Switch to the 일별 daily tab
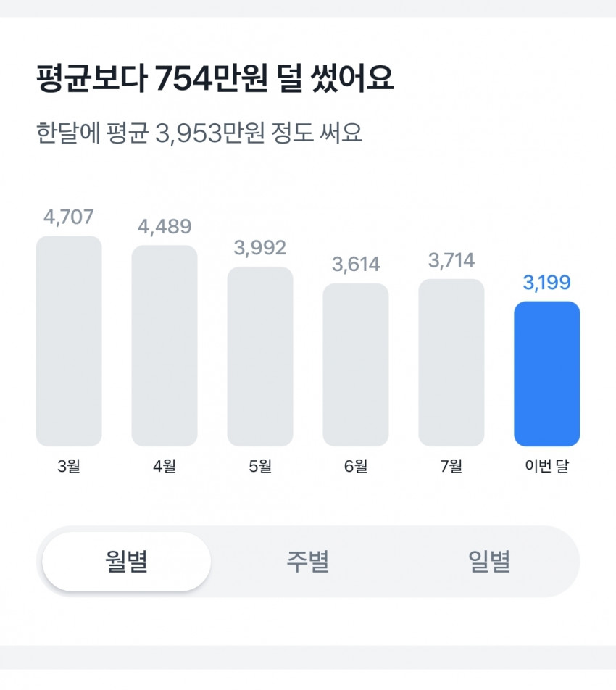This screenshot has height=690, width=616. click(489, 561)
